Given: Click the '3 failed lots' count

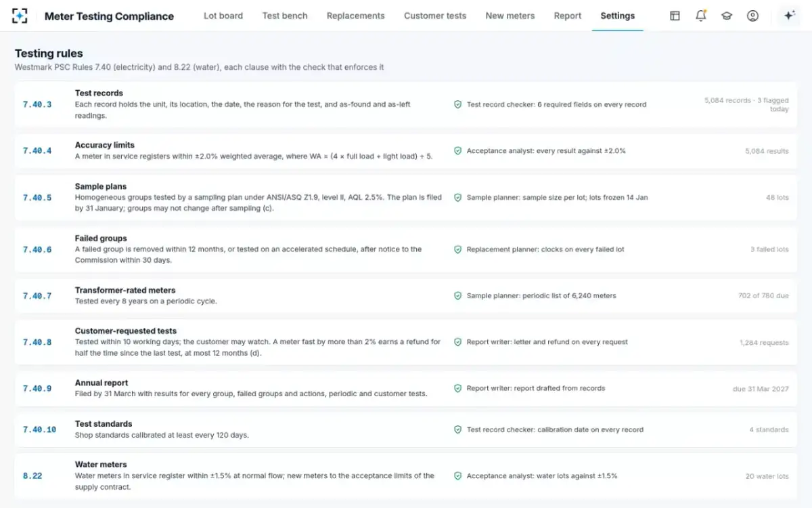Looking at the screenshot, I should 769,249.
